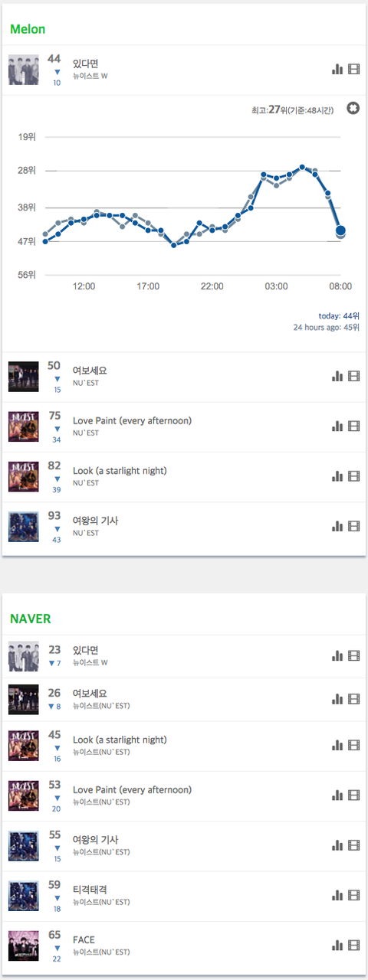Open the FACE song title in NAVER
The width and height of the screenshot is (368, 980).
pos(84,939)
